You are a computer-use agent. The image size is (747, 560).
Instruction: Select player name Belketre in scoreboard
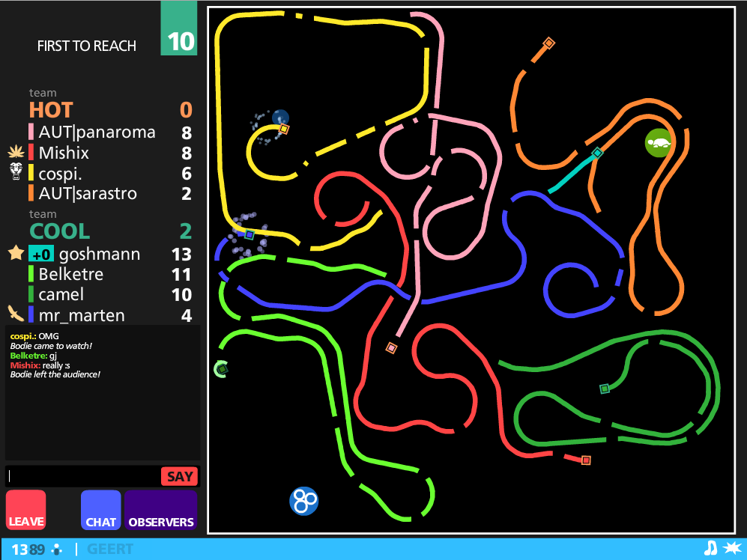[x=71, y=274]
